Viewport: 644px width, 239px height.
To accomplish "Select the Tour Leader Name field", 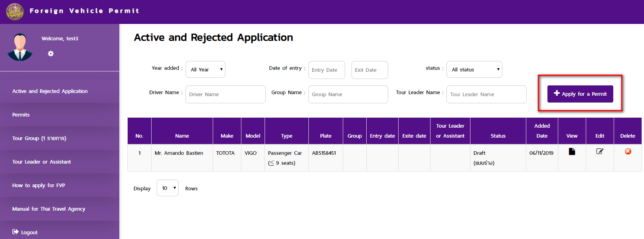I will 486,94.
